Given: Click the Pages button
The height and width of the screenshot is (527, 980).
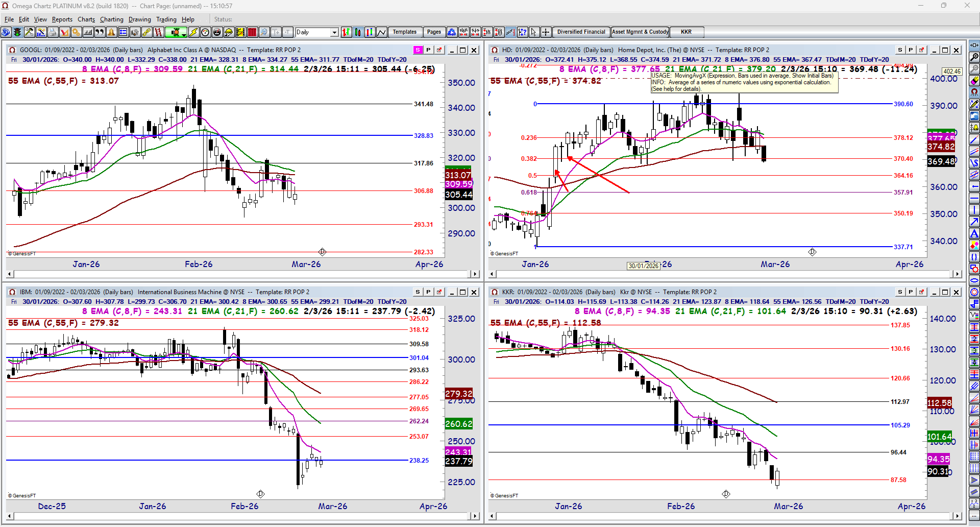Looking at the screenshot, I should pos(434,32).
